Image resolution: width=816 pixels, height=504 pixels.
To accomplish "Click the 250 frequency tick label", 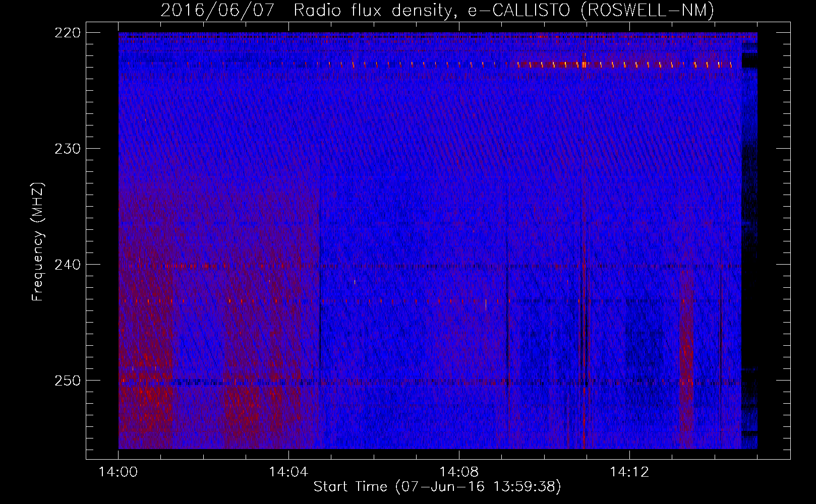I will [x=68, y=381].
